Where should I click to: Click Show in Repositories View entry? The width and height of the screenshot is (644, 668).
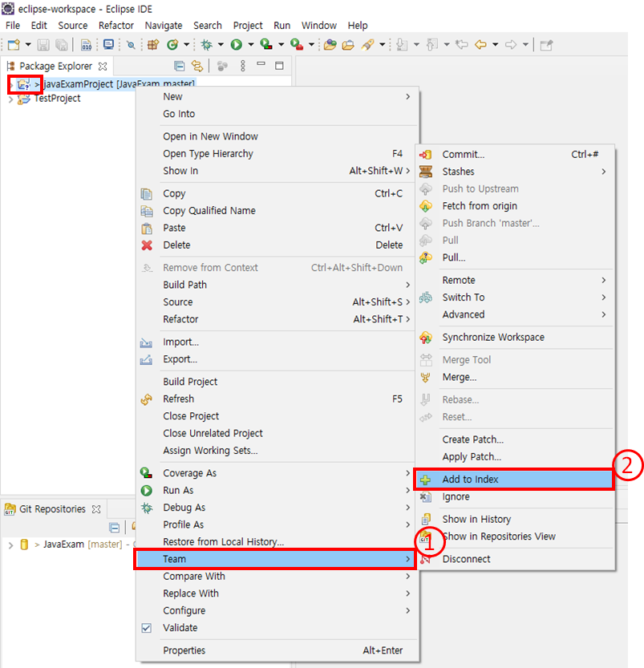[515, 536]
